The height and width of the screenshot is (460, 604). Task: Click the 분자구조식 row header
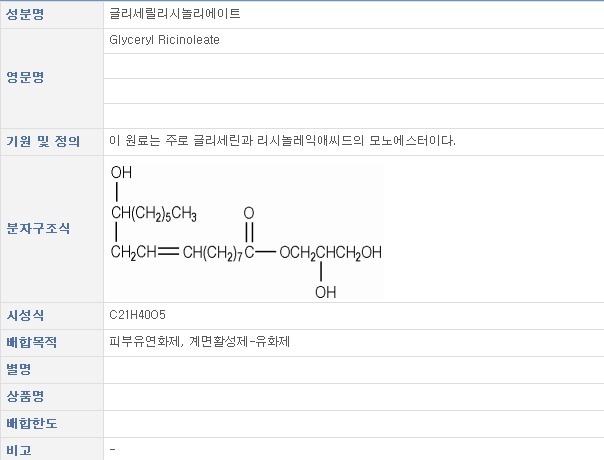[x=38, y=228]
